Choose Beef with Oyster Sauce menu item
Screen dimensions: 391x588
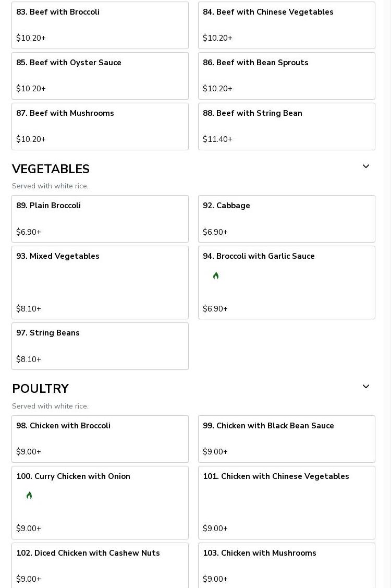coord(100,76)
